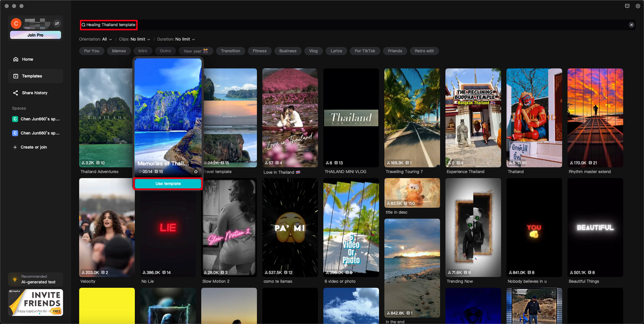Click the plus icon for Create or join
The height and width of the screenshot is (324, 644).
[15, 147]
